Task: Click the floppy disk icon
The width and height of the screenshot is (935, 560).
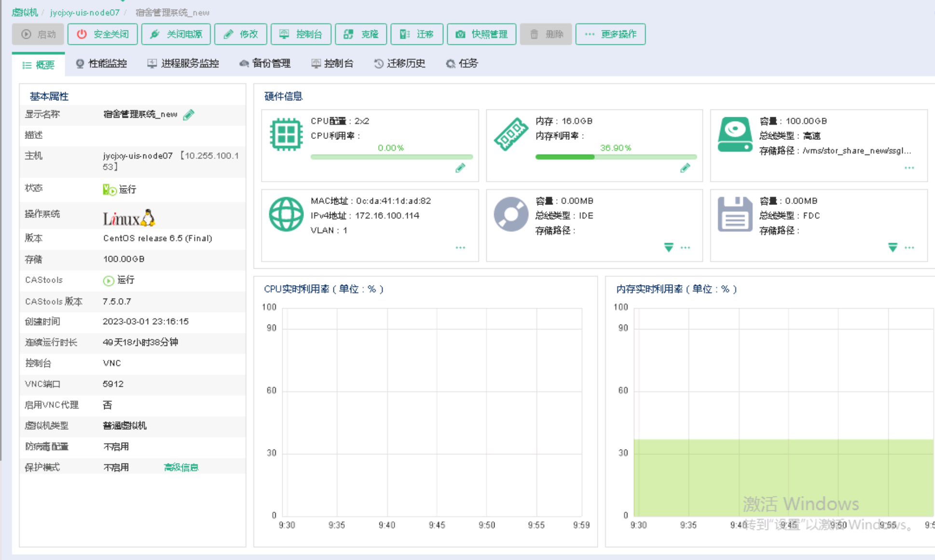Action: point(735,214)
